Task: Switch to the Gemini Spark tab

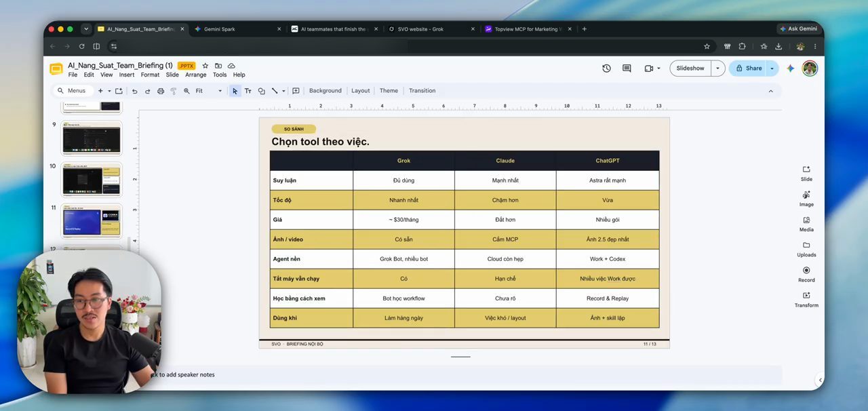Action: pyautogui.click(x=237, y=29)
